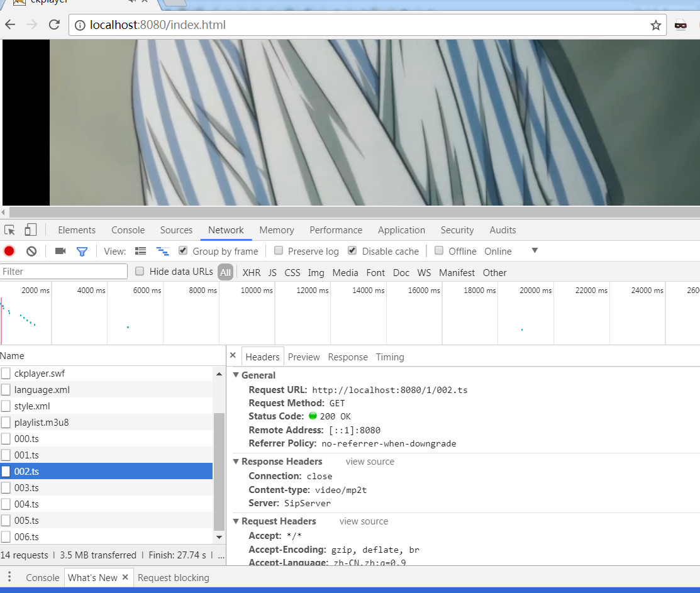This screenshot has height=593, width=700.
Task: Close the request details pane
Action: 233,355
